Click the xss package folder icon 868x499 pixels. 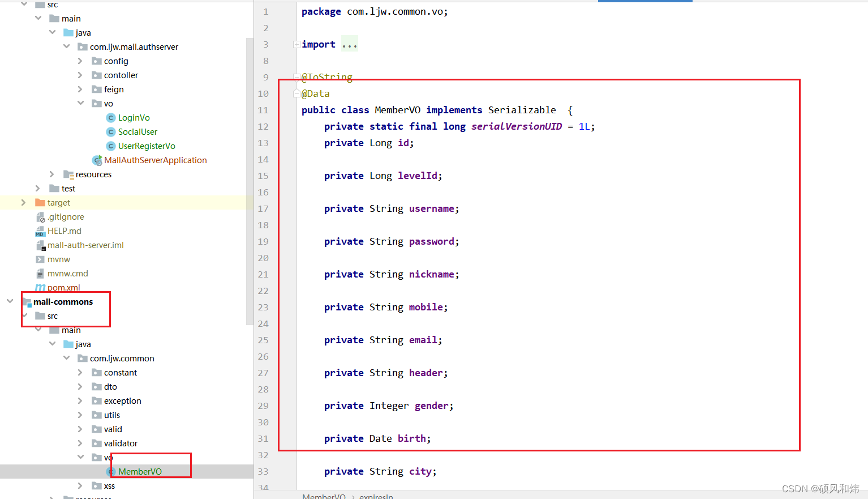(97, 486)
